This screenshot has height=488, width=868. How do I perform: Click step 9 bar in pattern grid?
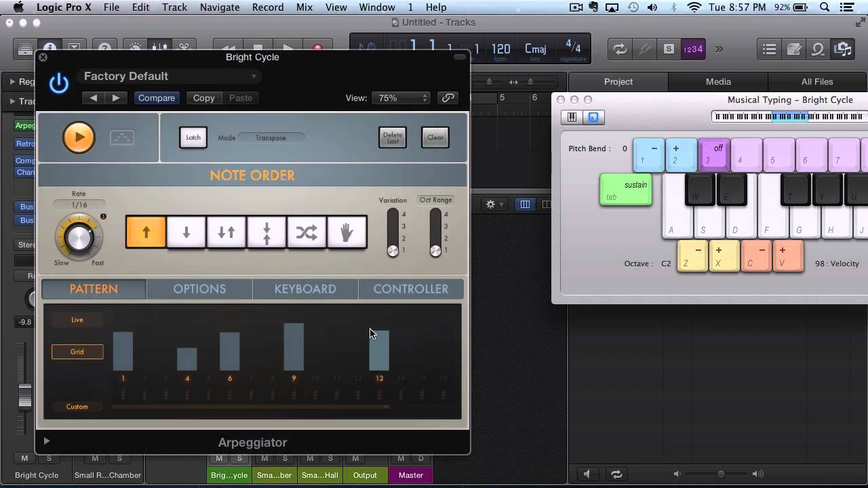pyautogui.click(x=294, y=347)
